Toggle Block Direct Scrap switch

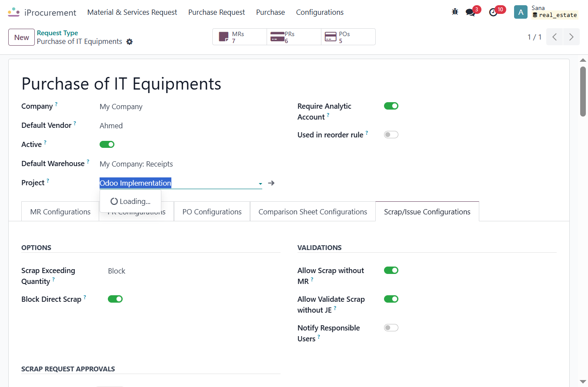click(115, 299)
